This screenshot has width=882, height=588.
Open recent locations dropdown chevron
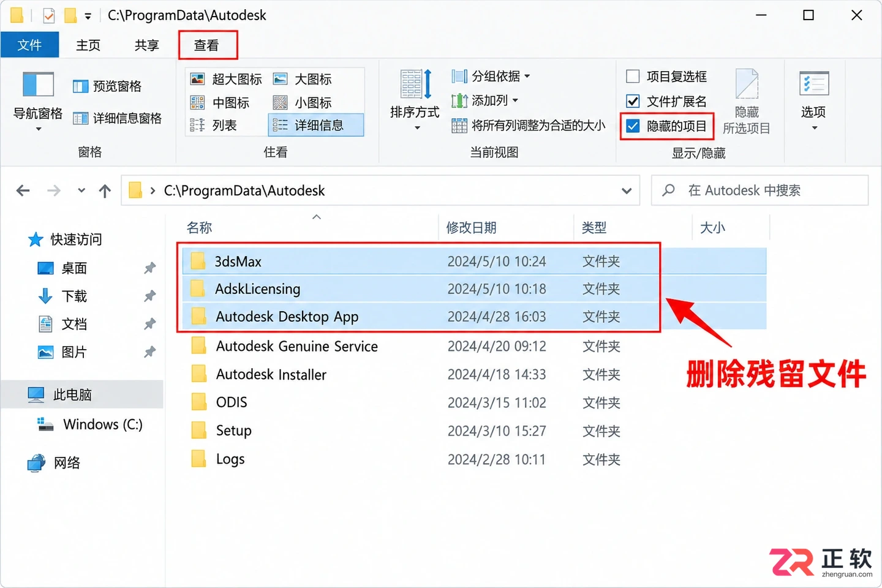point(81,190)
